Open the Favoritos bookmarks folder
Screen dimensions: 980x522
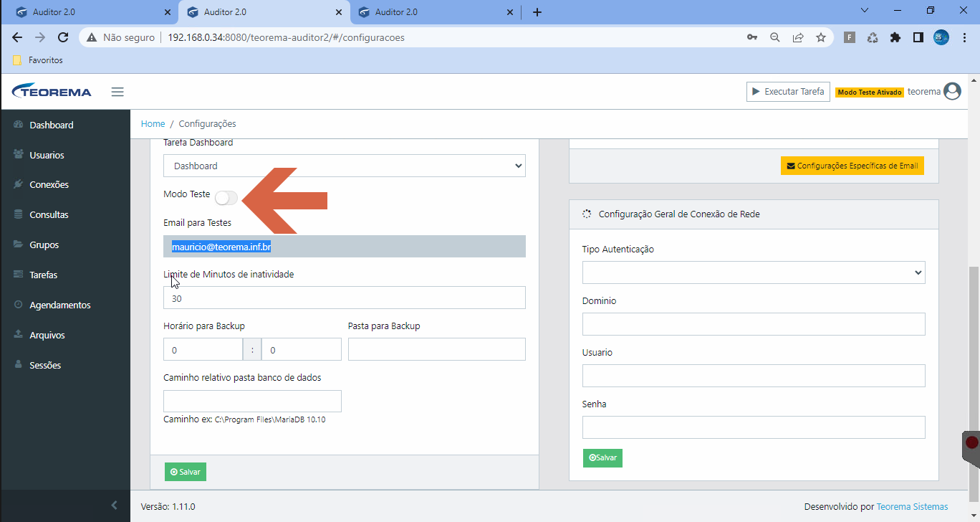point(38,60)
